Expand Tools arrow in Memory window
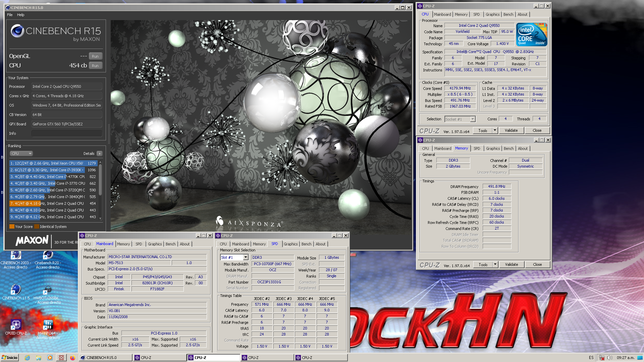The image size is (644, 362). [495, 264]
